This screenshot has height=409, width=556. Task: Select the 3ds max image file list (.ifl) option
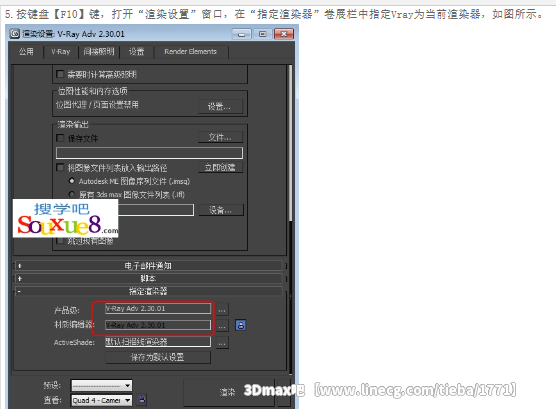coord(72,194)
